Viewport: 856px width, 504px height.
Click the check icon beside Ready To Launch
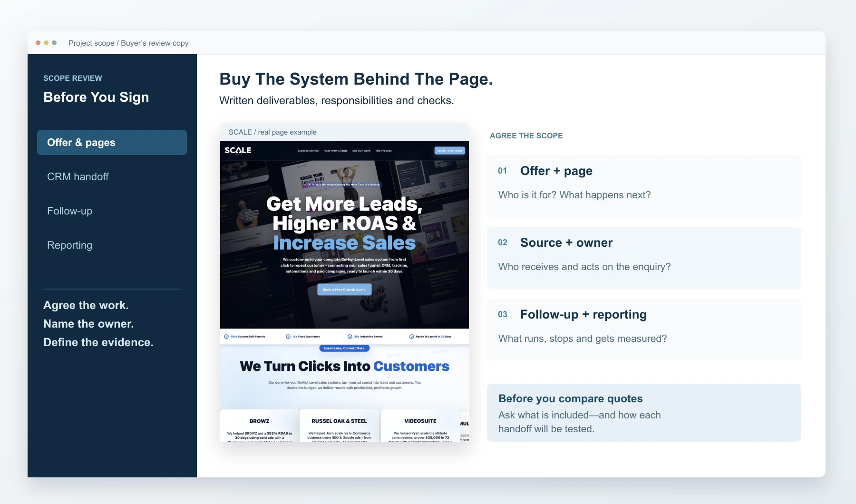point(412,337)
